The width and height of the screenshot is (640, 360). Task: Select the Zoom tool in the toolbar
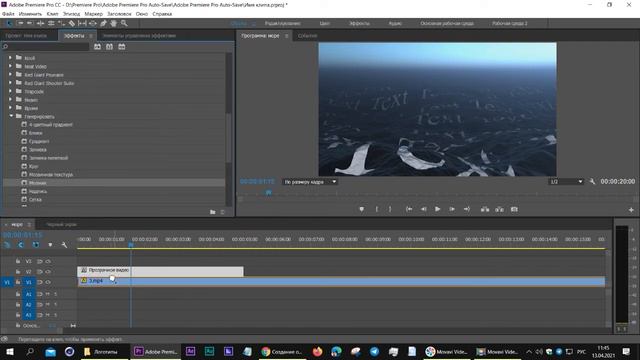(x=124, y=24)
